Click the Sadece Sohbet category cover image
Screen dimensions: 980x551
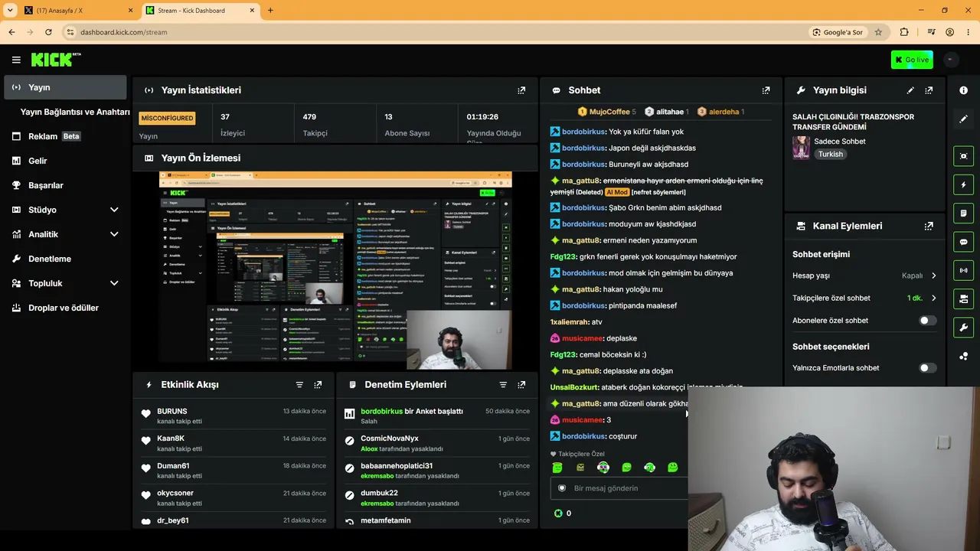(x=801, y=148)
